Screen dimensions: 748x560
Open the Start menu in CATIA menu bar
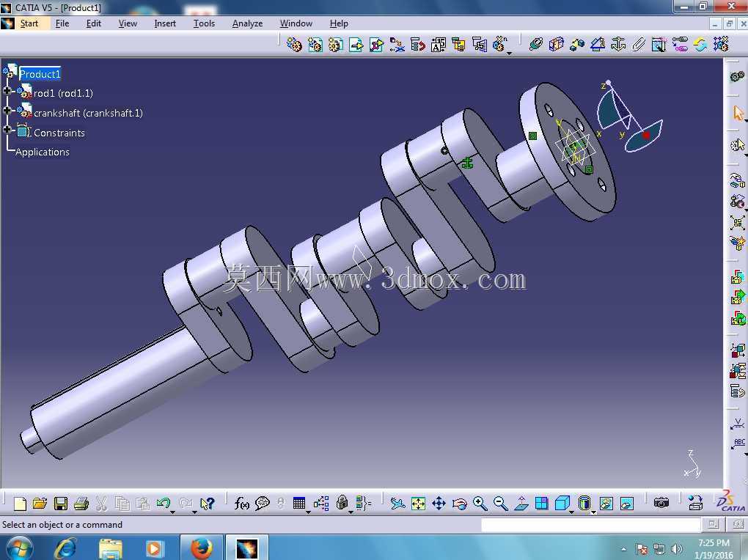[29, 23]
